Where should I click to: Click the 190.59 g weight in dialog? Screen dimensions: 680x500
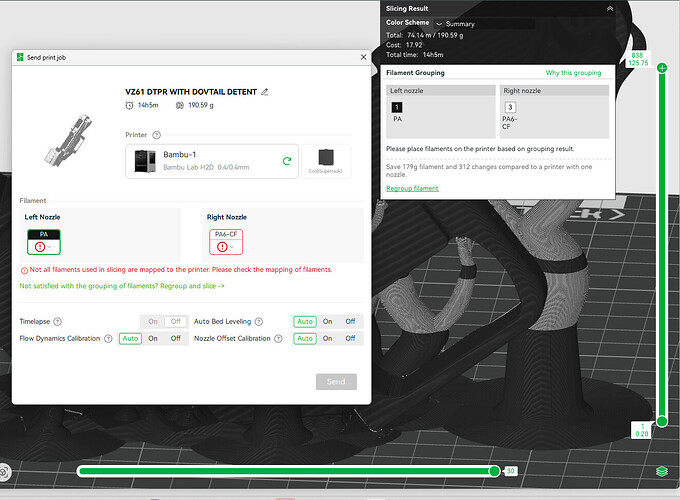pos(200,105)
